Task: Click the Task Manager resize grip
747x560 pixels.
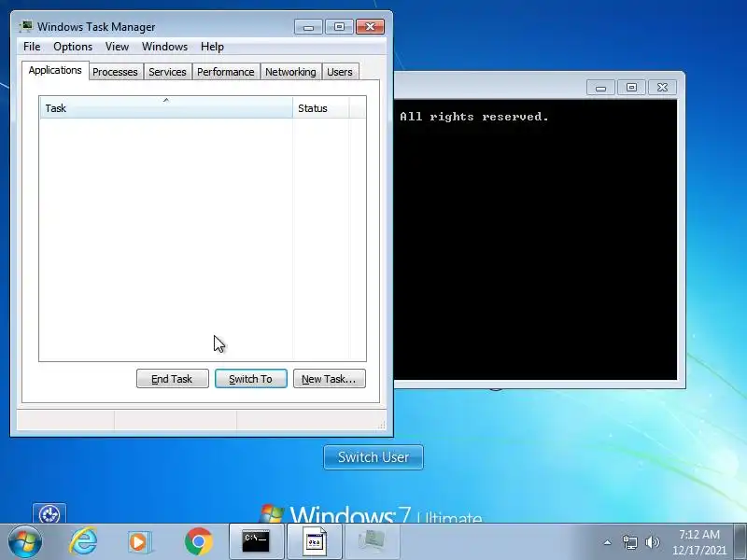Action: [382, 426]
